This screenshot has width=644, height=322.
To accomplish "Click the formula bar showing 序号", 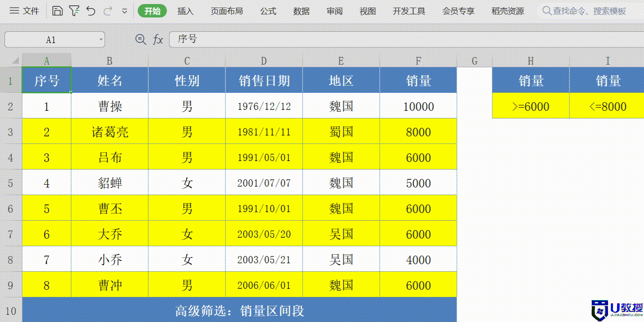I will click(x=406, y=39).
